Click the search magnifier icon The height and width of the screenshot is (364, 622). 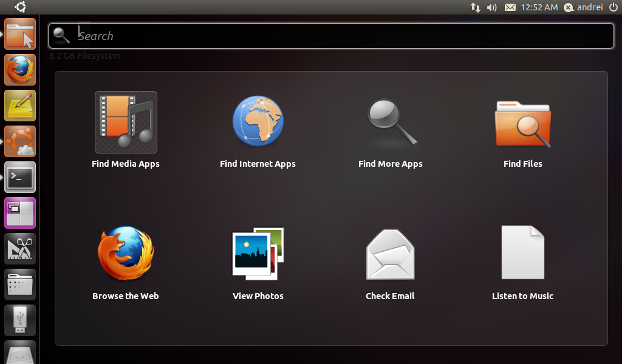(61, 36)
